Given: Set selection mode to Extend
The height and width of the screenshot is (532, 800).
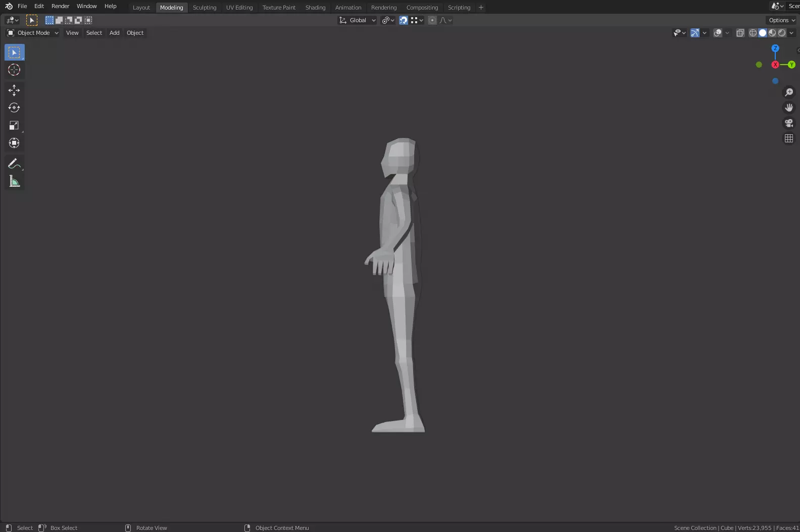Looking at the screenshot, I should (59, 20).
